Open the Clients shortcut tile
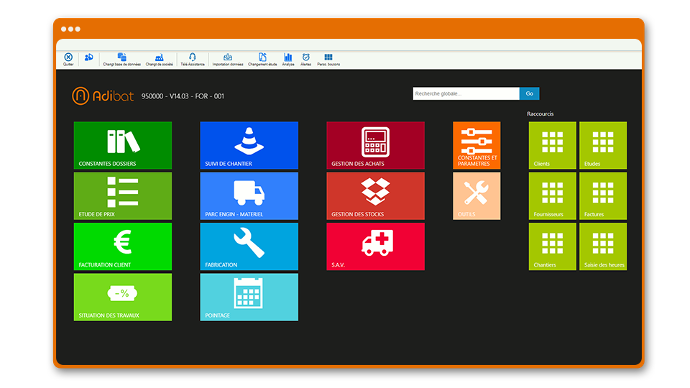Screen dimensions: 690x388 click(x=552, y=146)
